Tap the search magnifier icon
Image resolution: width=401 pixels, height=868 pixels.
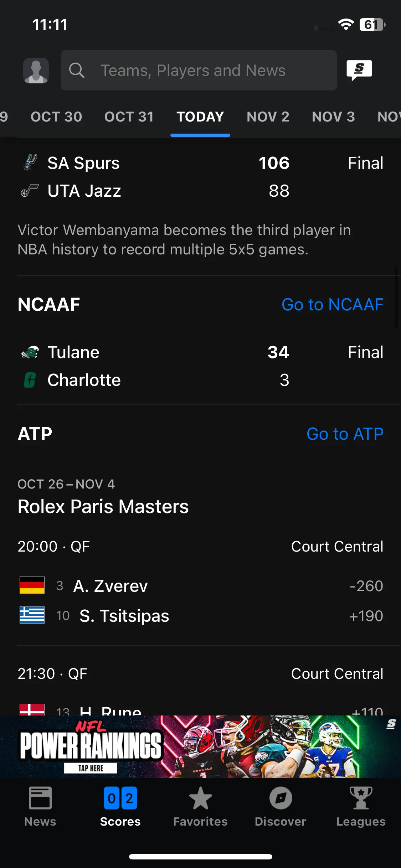77,71
